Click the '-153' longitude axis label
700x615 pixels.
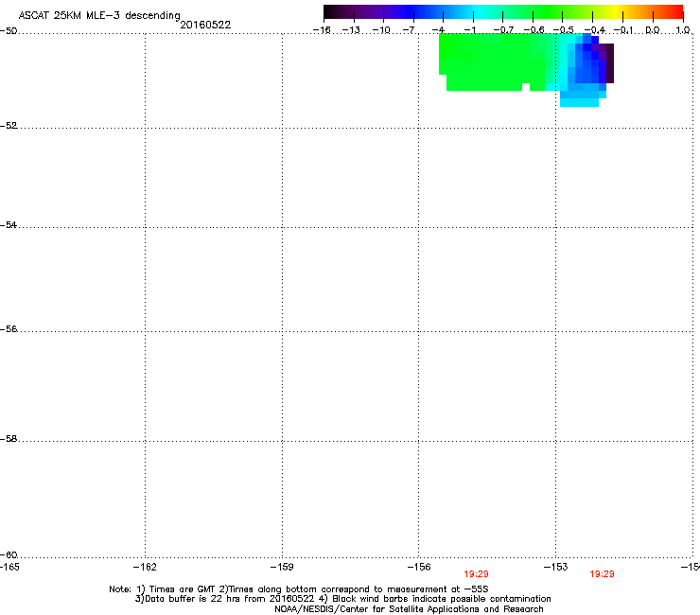pos(556,567)
